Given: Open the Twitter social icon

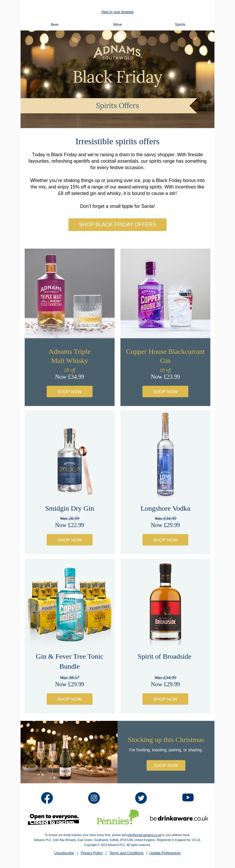Looking at the screenshot, I should tap(141, 798).
